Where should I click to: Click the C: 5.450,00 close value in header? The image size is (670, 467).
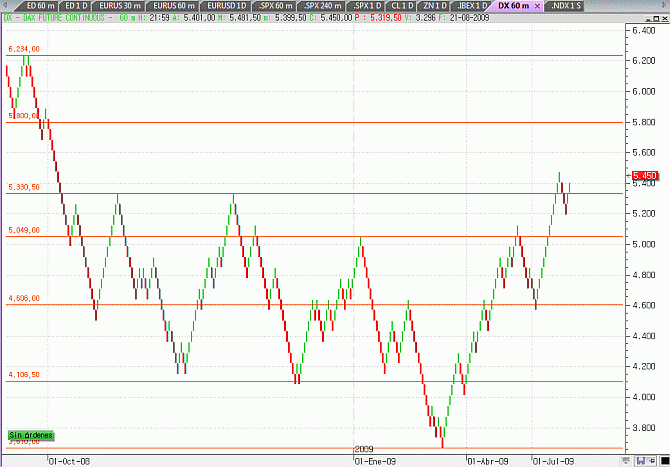tap(331, 18)
